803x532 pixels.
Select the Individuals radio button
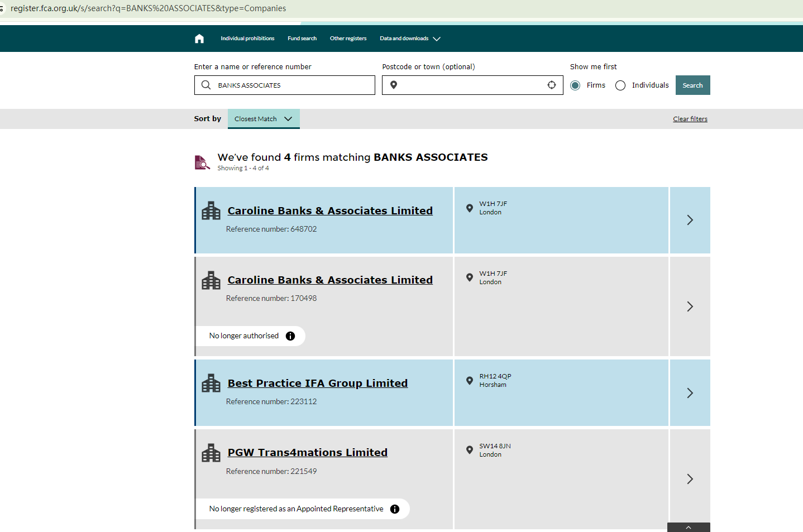[620, 85]
